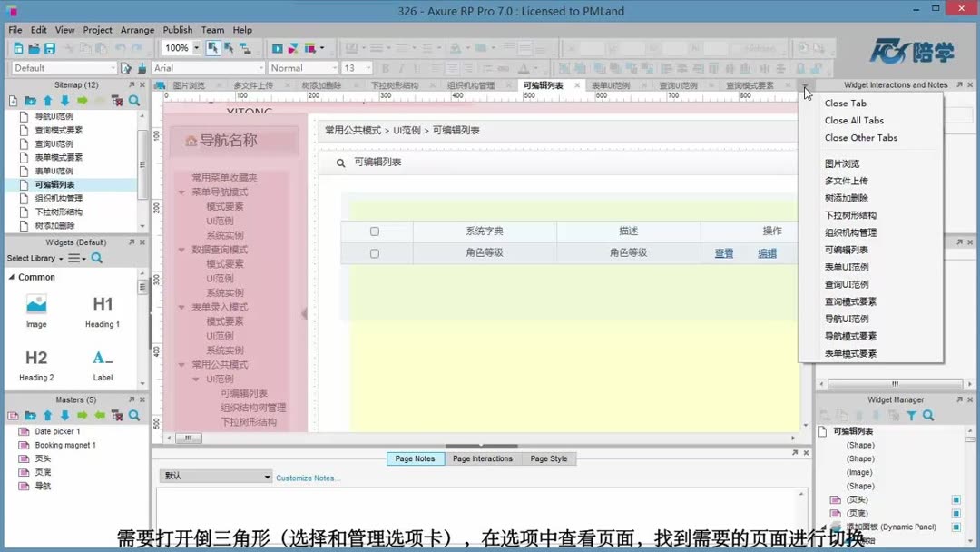The height and width of the screenshot is (552, 980).
Task: Select Date picker 1 in Masters panel
Action: [56, 430]
